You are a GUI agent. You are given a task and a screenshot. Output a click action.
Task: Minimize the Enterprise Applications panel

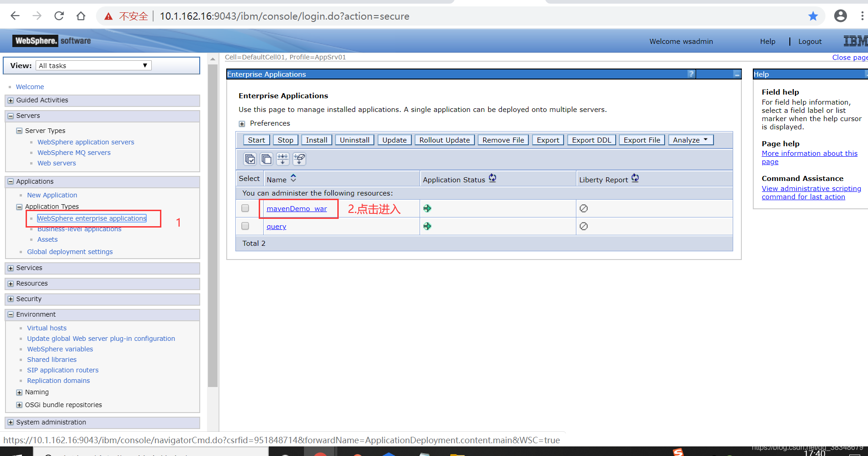(736, 74)
